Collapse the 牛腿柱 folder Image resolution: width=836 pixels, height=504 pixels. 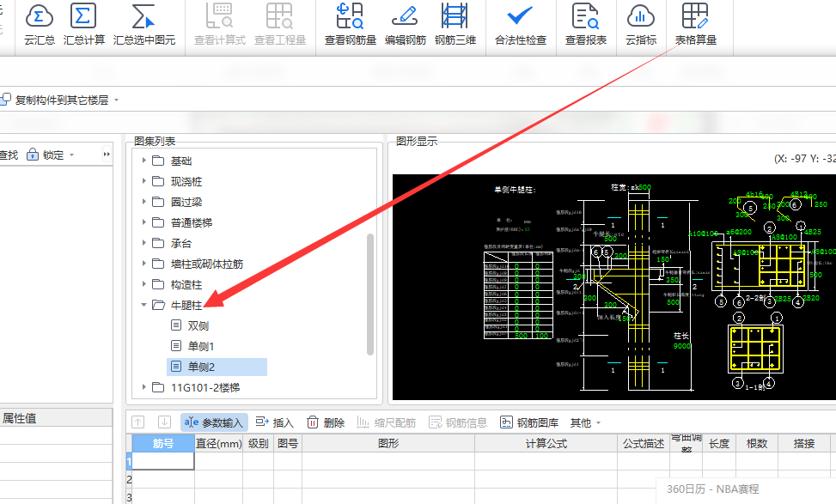point(144,305)
